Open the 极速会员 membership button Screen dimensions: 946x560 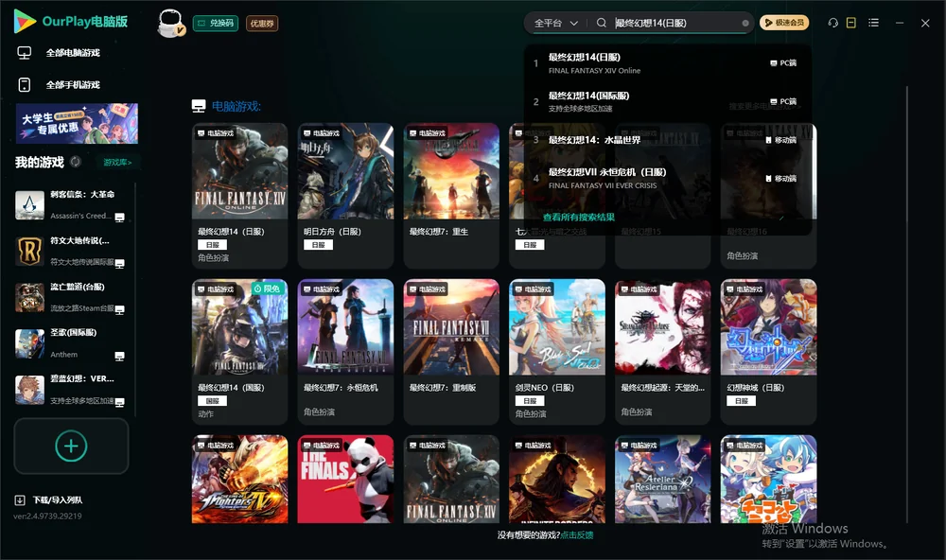(783, 23)
